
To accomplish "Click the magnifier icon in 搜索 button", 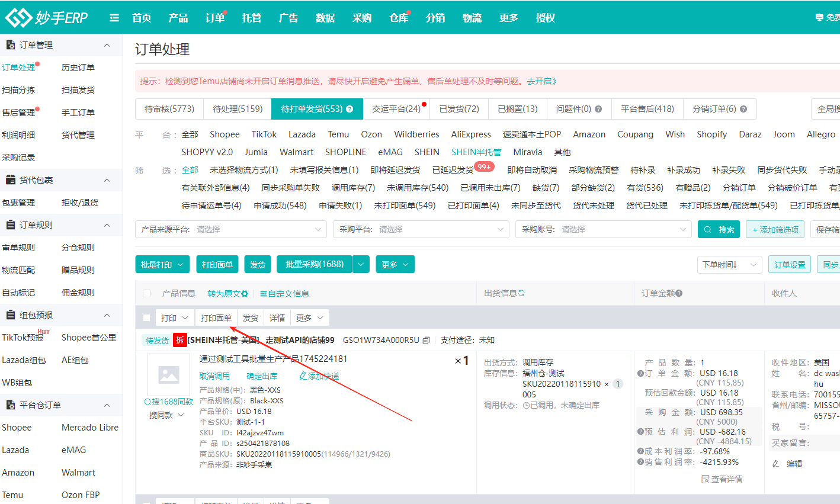I will point(708,230).
